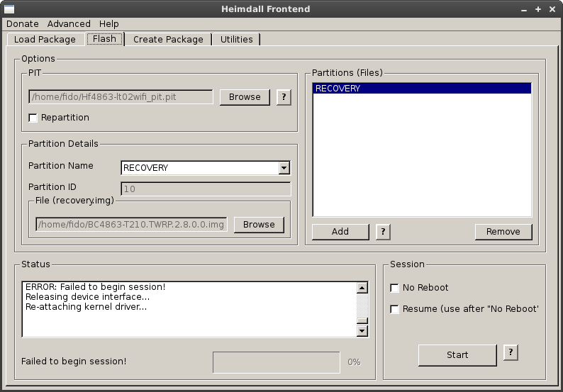Open the session help question-mark button
This screenshot has height=392, width=563.
[511, 353]
